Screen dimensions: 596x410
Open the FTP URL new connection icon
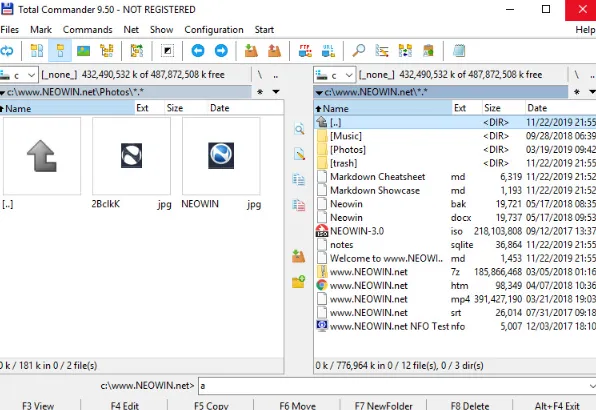[x=328, y=51]
